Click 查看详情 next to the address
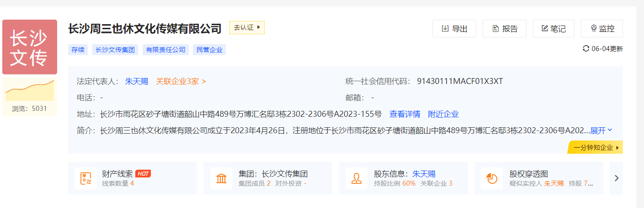The image size is (644, 208). coord(404,114)
